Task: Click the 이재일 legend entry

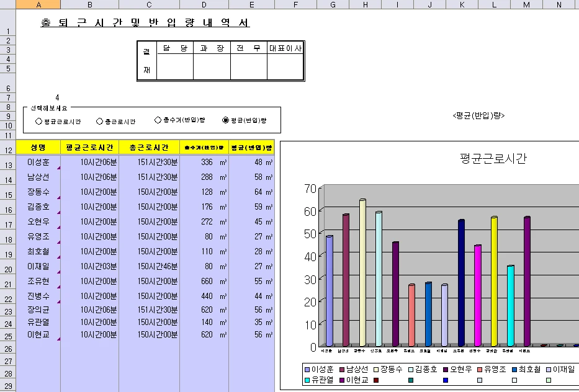Action: (x=560, y=369)
